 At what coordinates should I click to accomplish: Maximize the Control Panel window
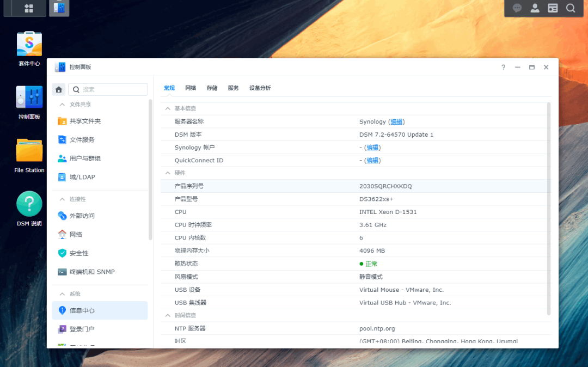(x=532, y=67)
